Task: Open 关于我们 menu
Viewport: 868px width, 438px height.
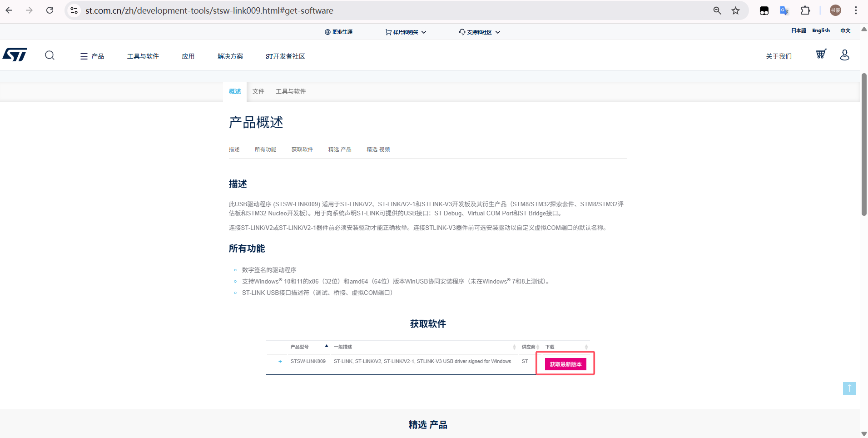Action: [x=779, y=56]
